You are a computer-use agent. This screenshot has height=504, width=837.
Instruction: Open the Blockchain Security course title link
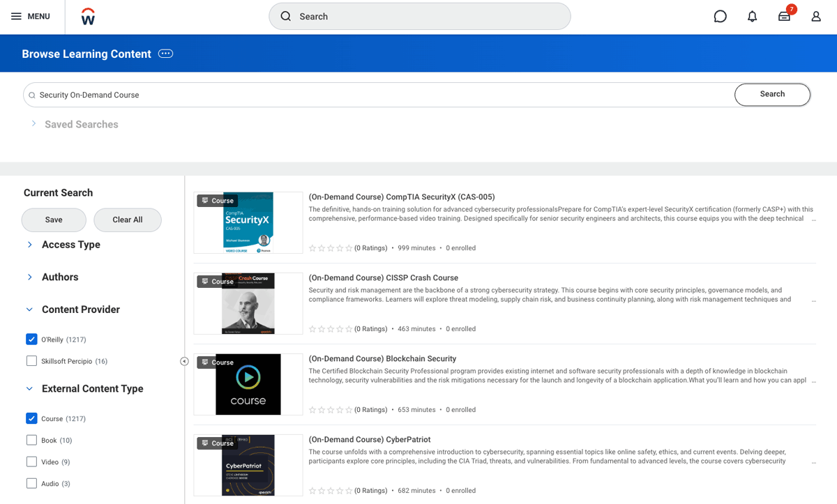click(382, 359)
